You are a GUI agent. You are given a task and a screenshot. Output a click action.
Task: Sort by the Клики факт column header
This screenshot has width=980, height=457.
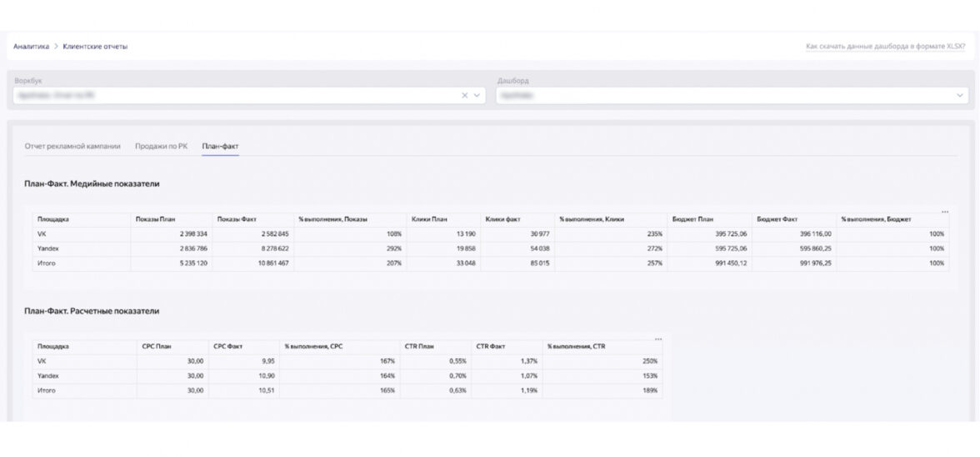502,219
